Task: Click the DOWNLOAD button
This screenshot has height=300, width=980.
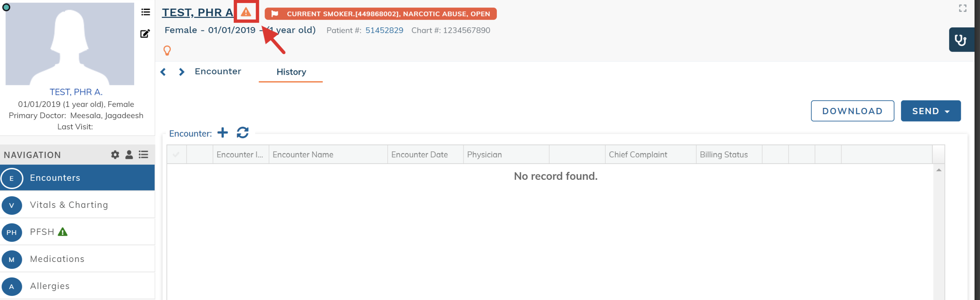Action: 852,111
